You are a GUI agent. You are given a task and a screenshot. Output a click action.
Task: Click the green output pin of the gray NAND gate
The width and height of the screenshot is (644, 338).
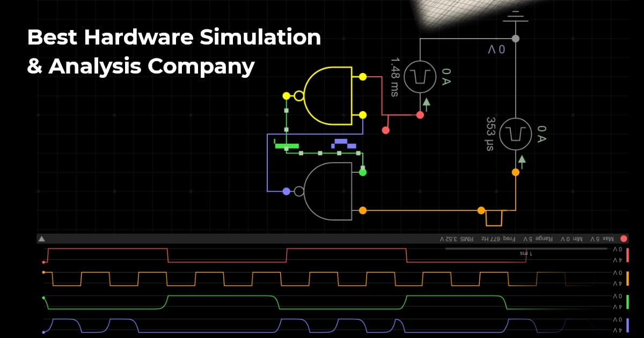363,172
